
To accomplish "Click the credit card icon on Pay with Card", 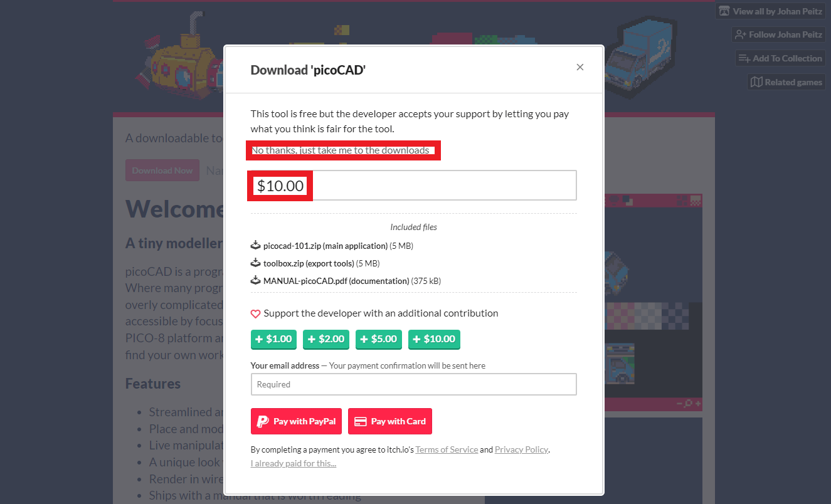I will point(361,421).
